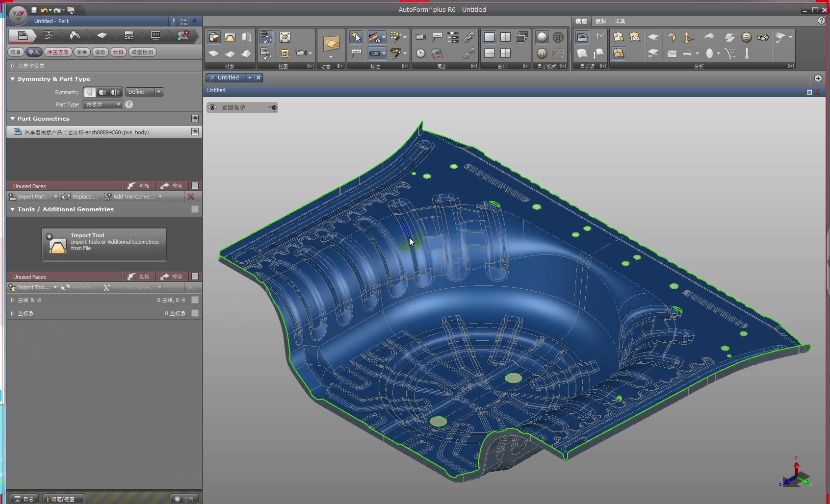Viewport: 830px width, 504px height.
Task: Click the Import Tool button
Action: (x=104, y=244)
